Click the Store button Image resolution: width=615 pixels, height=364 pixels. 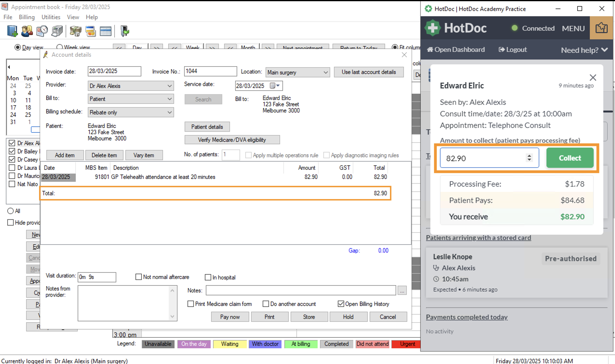(309, 317)
